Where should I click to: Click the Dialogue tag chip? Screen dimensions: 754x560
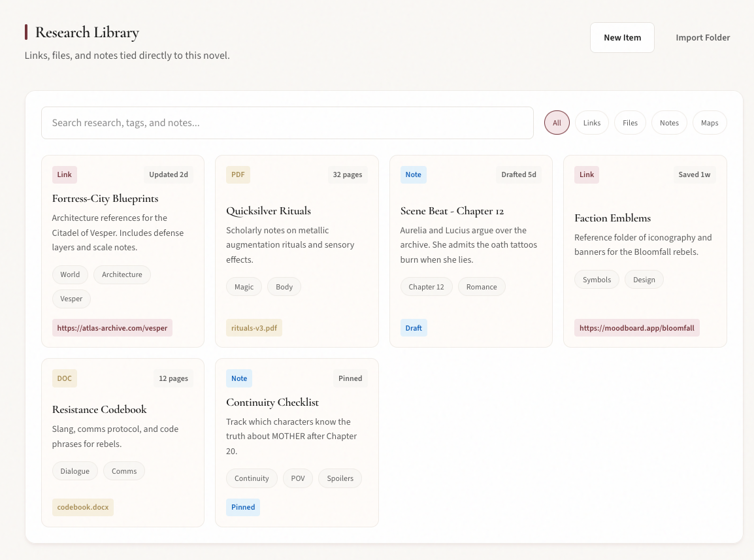point(75,471)
